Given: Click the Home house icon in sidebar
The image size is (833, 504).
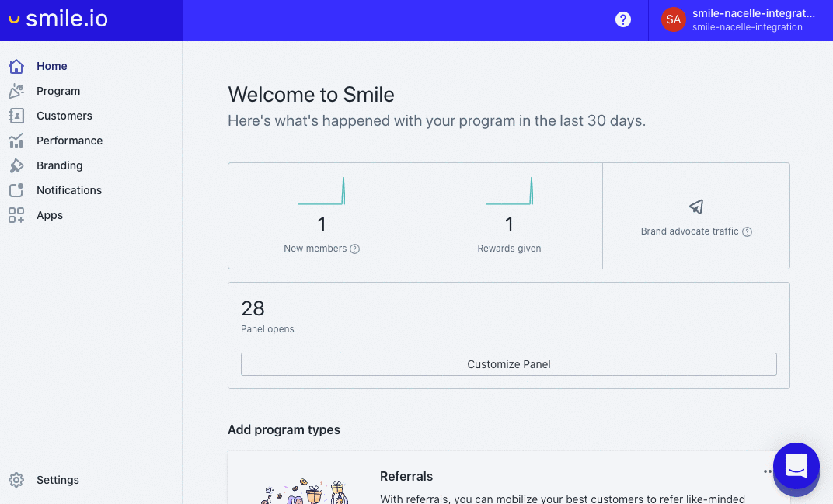Looking at the screenshot, I should [16, 66].
